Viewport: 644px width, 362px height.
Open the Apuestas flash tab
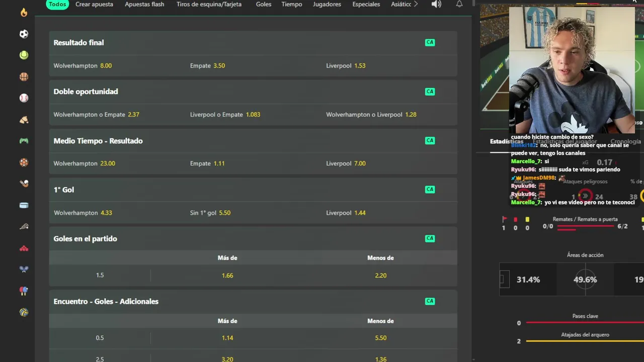coord(144,4)
